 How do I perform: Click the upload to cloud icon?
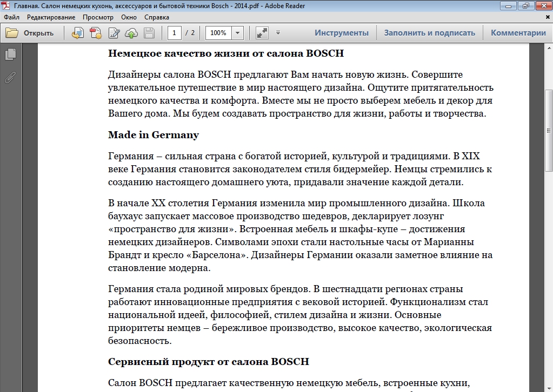[131, 33]
